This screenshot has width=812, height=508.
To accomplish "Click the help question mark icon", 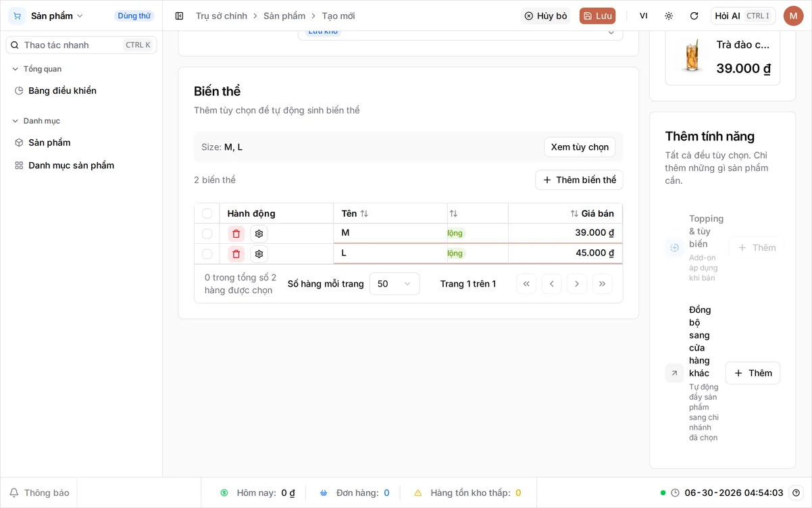I will point(796,493).
